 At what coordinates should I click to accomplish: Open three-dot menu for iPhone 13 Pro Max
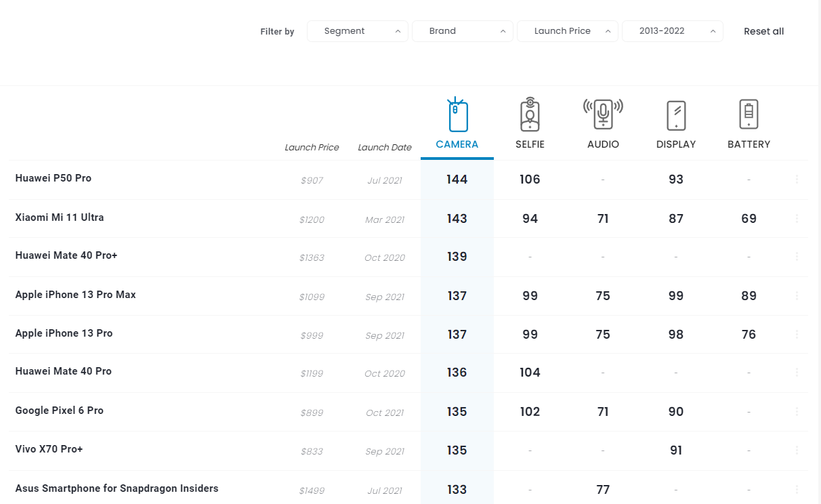coord(797,296)
